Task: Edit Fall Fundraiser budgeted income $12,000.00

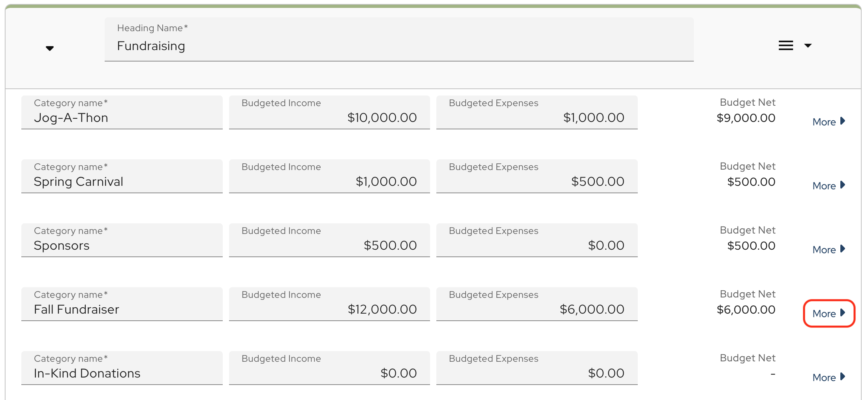Action: 329,309
